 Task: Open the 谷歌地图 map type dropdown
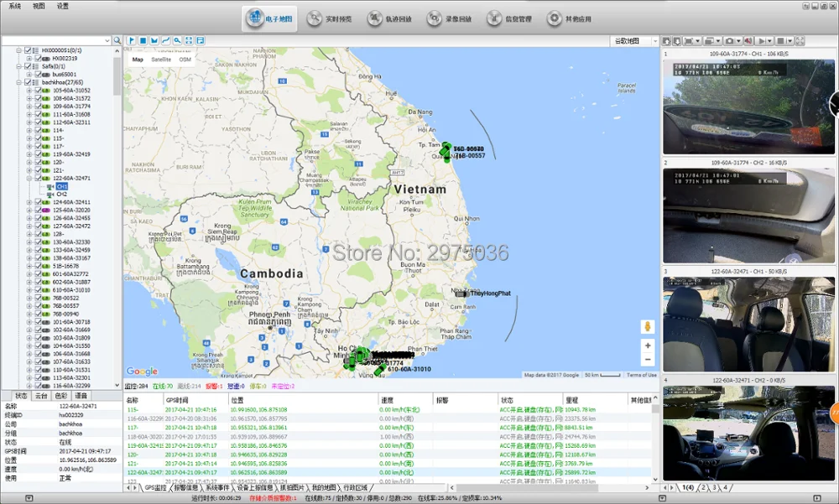point(634,40)
